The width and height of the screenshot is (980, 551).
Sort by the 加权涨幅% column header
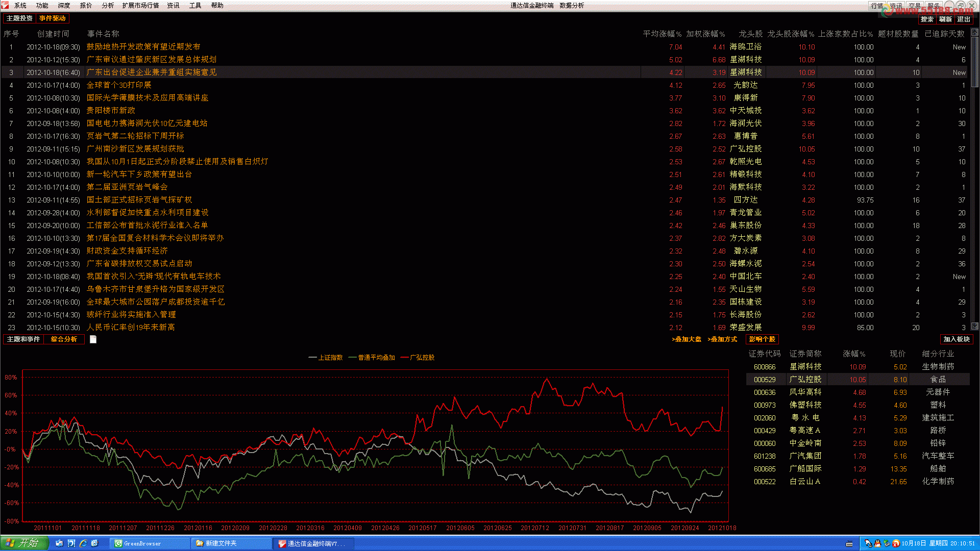[x=705, y=34]
